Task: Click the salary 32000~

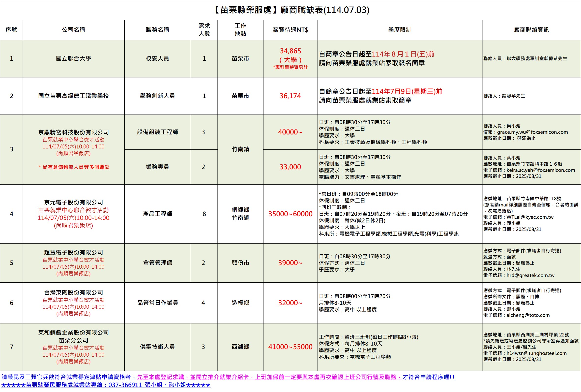Action: (x=290, y=303)
